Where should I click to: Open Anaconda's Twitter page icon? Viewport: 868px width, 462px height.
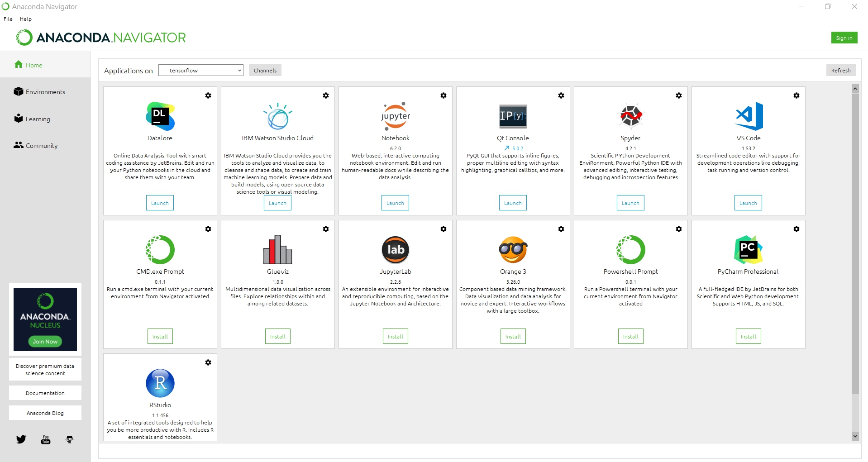pos(21,439)
